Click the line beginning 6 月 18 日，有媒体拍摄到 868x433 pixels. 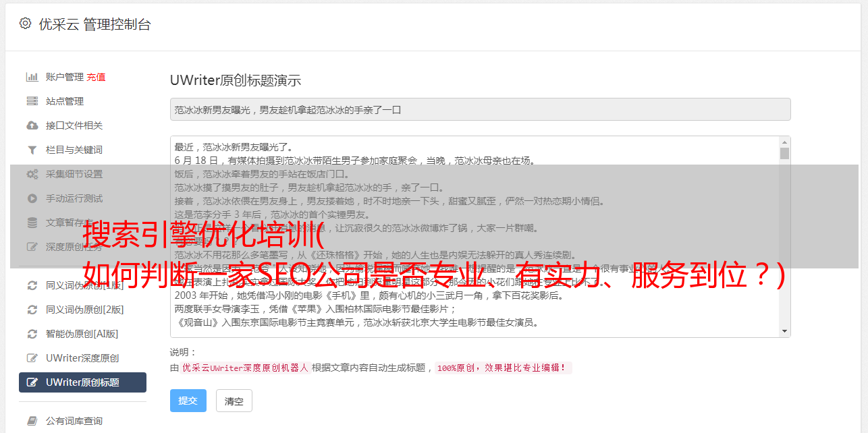pyautogui.click(x=354, y=161)
